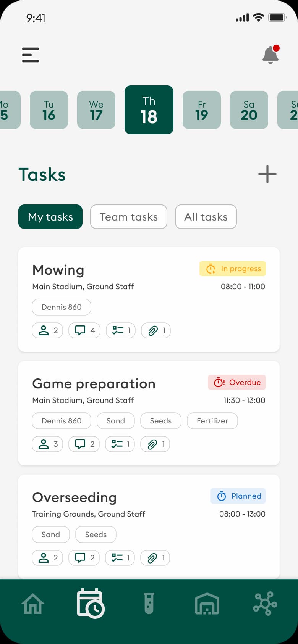The height and width of the screenshot is (644, 298).
Task: Toggle the My tasks filter
Action: [50, 217]
